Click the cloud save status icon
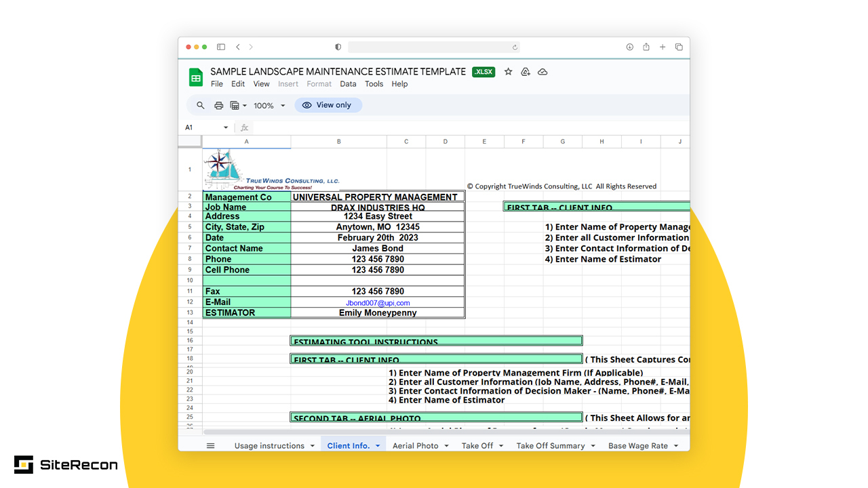Image resolution: width=868 pixels, height=488 pixels. coord(542,71)
